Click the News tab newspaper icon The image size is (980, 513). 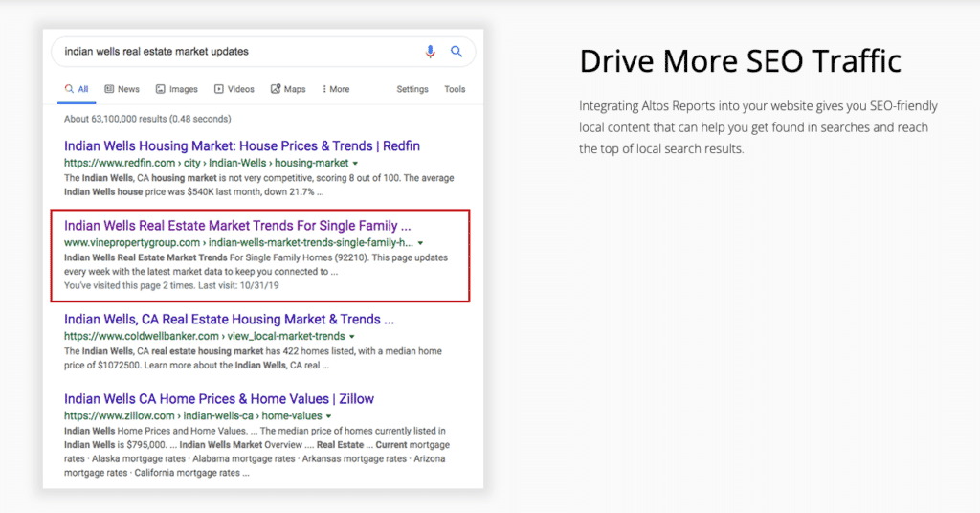pos(109,89)
